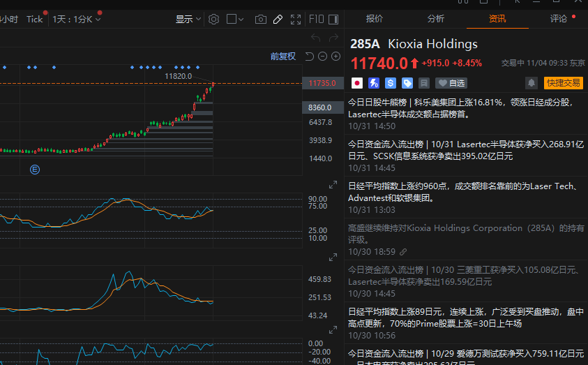Zoom in chart with plus icon
Viewport: 588px width, 365px height.
tap(336, 57)
